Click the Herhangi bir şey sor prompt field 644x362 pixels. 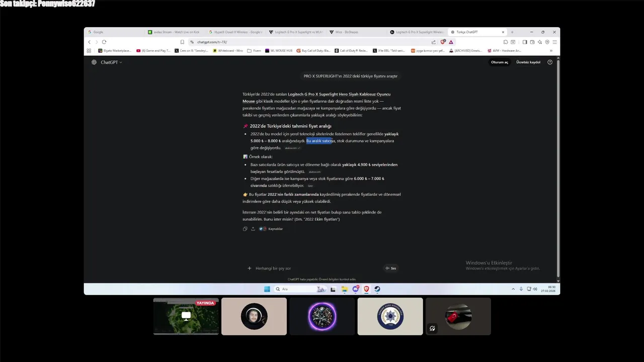317,268
